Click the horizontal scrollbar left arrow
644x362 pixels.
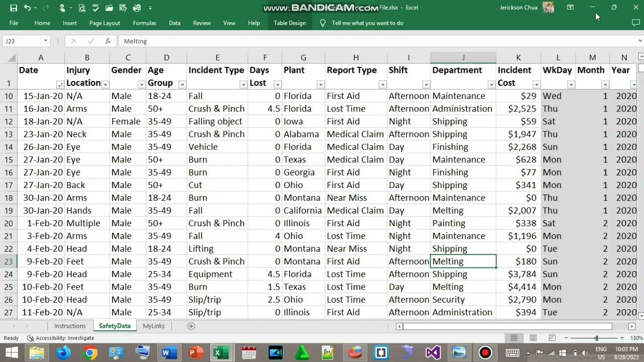click(399, 326)
